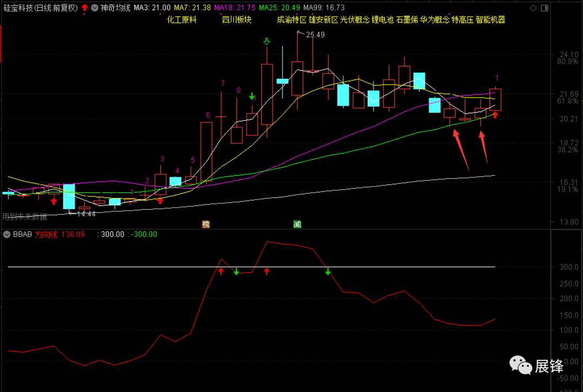This screenshot has width=583, height=392.
Task: Open the 石墨烯 concept tag
Action: point(407,20)
